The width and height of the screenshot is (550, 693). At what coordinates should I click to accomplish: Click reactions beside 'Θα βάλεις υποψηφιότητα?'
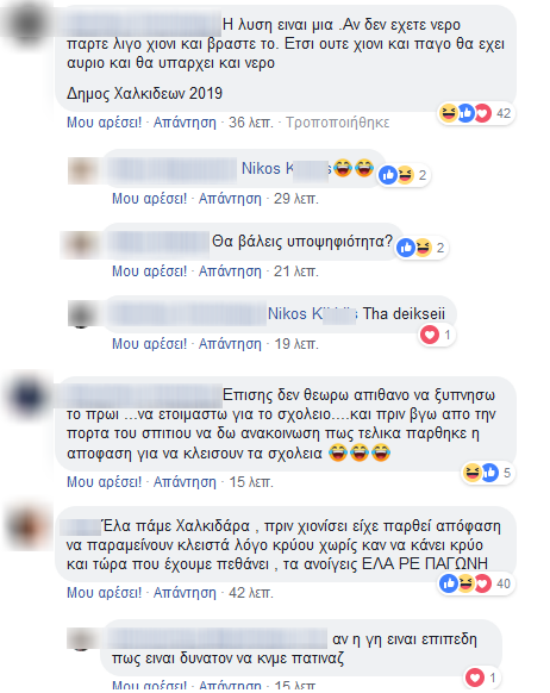click(x=421, y=248)
